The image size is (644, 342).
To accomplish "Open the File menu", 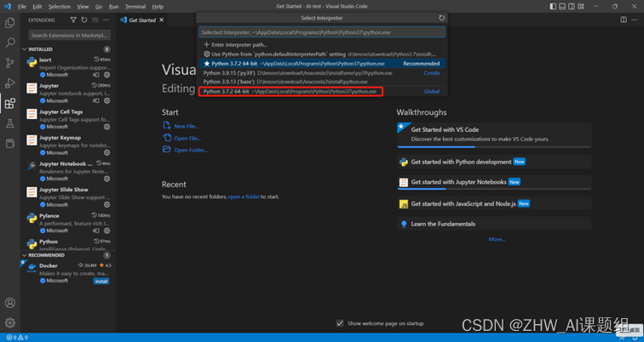I will (22, 7).
